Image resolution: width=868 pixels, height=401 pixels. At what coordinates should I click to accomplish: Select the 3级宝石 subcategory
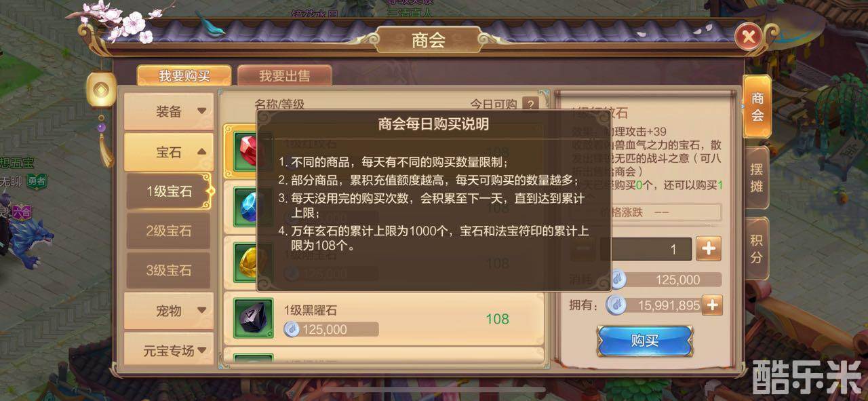click(169, 270)
